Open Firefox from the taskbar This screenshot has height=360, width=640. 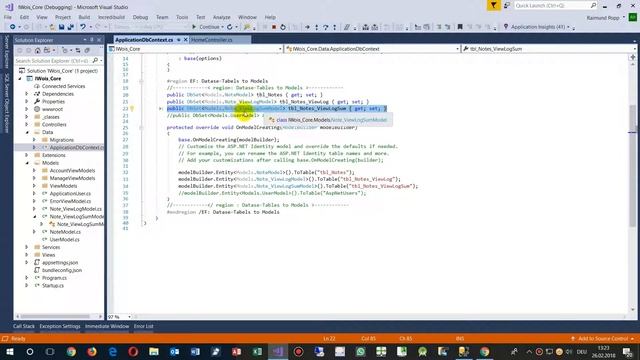click(92, 351)
